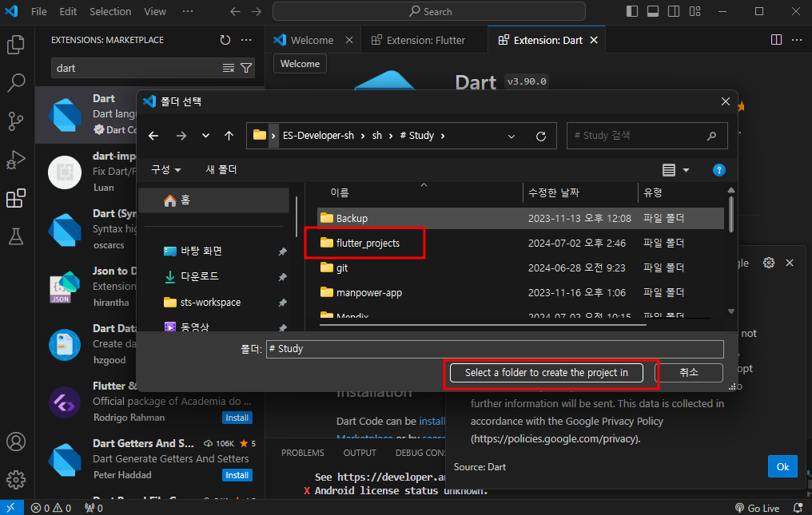Image resolution: width=812 pixels, height=515 pixels.
Task: Open the Extensions view icon
Action: [15, 198]
